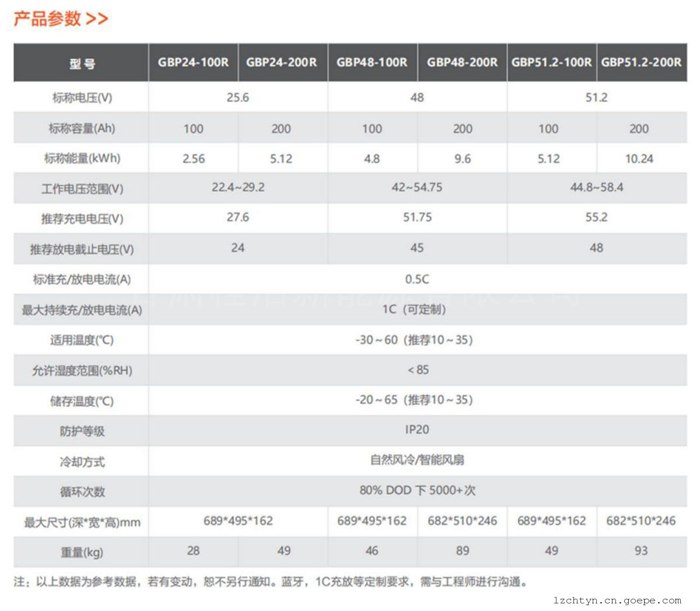The height and width of the screenshot is (611, 700).
Task: Click the GBP48-100R column header
Action: tap(372, 62)
